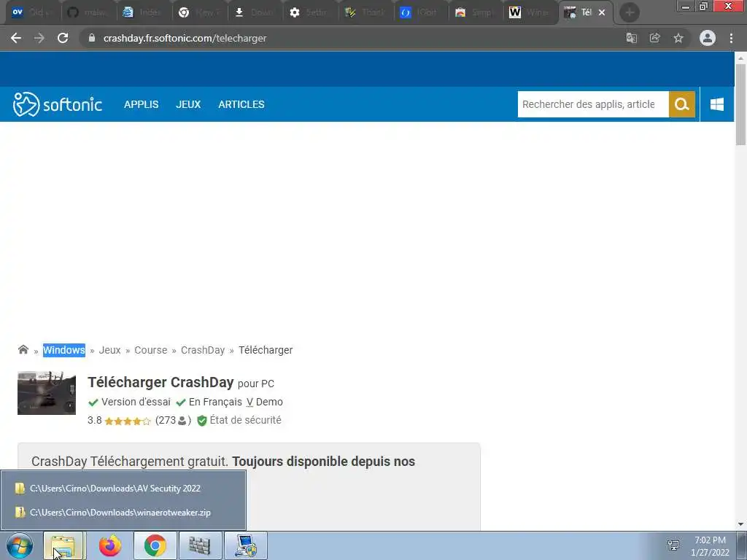The width and height of the screenshot is (747, 560).
Task: Open the computer shield taskbar icon
Action: [246, 545]
